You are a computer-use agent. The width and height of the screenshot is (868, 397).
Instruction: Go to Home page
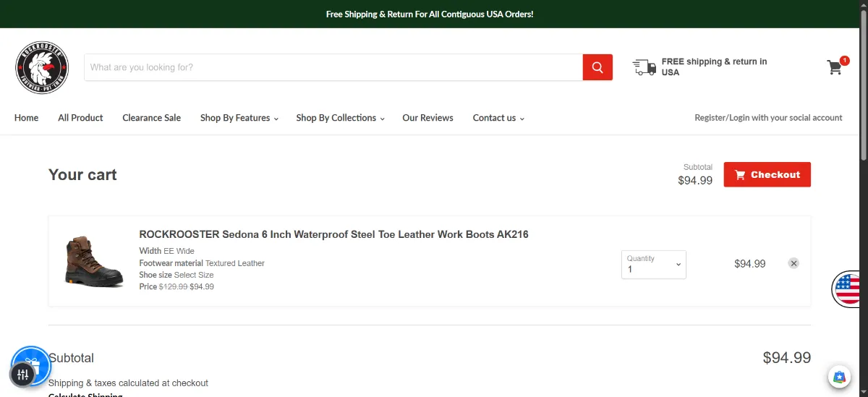[27, 118]
